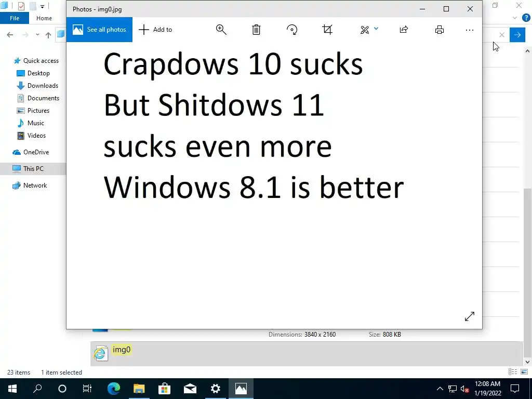
Task: Click muted volume tray icon
Action: coord(465,389)
